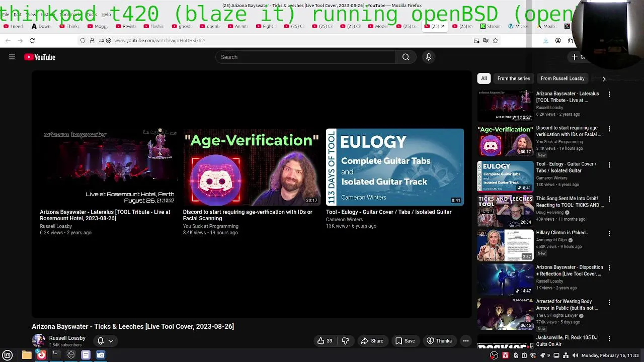The width and height of the screenshot is (644, 362).
Task: Play endscreen Eulogy guitar tabs video
Action: tap(394, 167)
